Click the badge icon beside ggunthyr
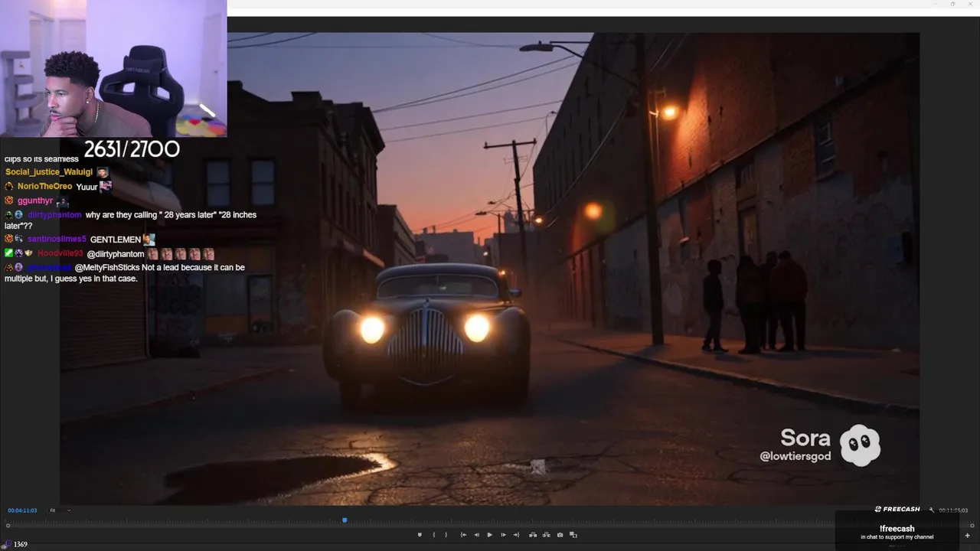 coord(9,201)
